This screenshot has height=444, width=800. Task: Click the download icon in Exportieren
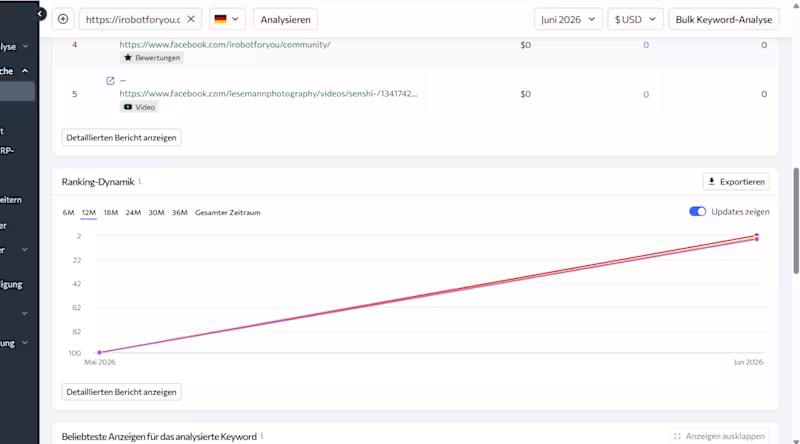point(712,182)
